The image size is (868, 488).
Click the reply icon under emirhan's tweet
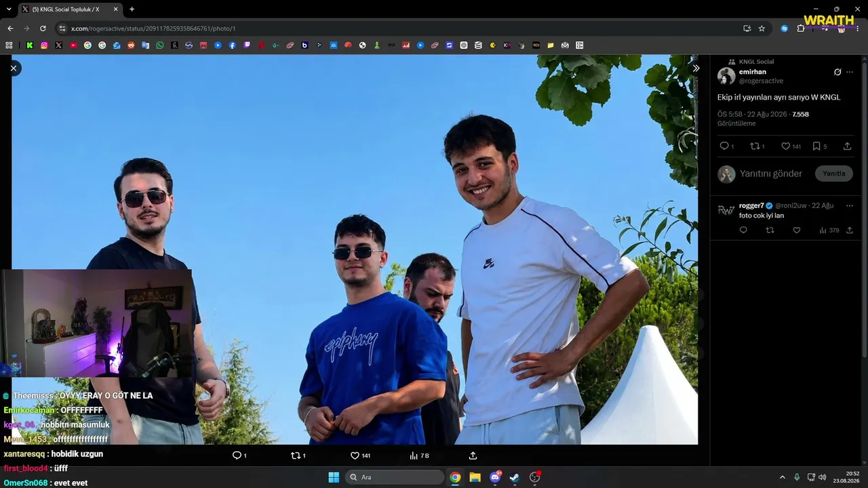click(724, 146)
